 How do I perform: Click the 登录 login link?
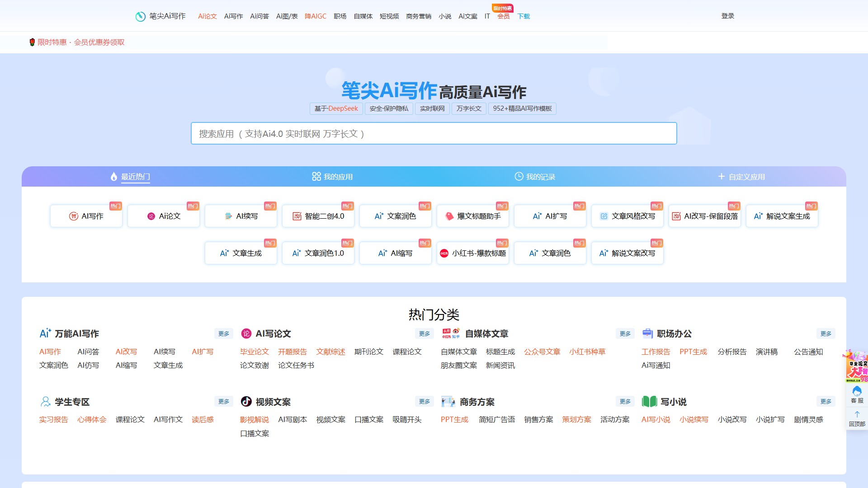(727, 16)
